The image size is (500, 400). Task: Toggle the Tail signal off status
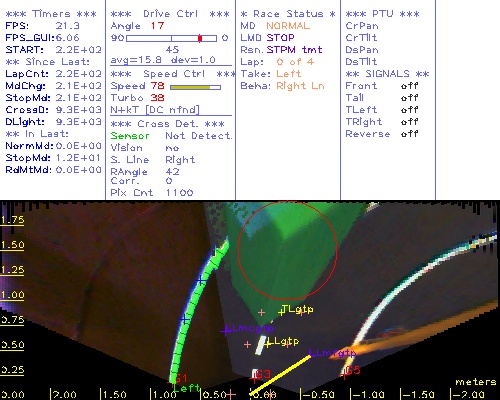click(x=410, y=98)
